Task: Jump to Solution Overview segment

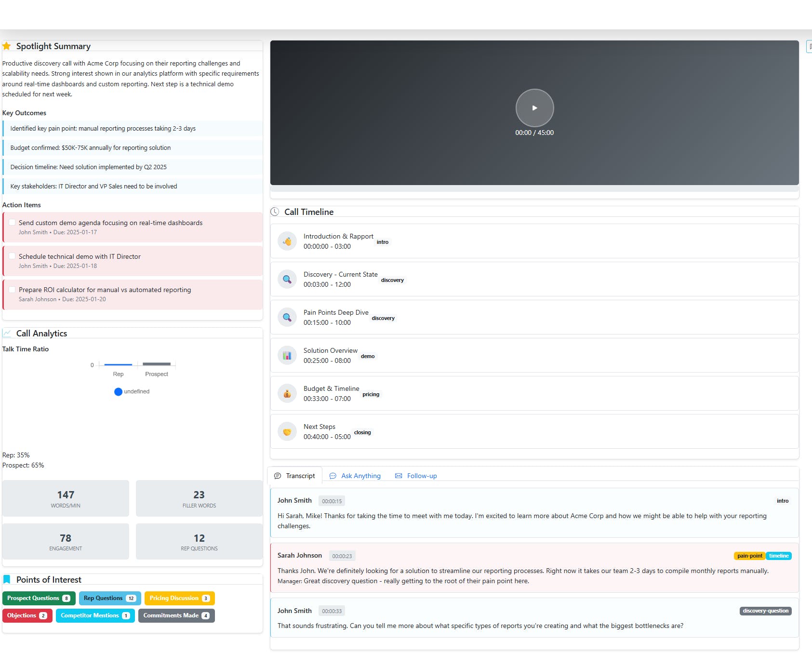Action: pyautogui.click(x=534, y=355)
